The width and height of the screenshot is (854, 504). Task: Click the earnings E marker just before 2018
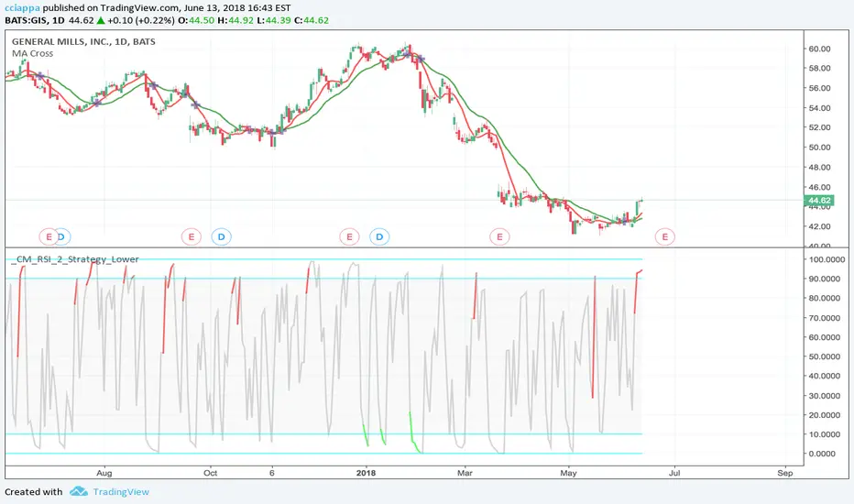(349, 237)
